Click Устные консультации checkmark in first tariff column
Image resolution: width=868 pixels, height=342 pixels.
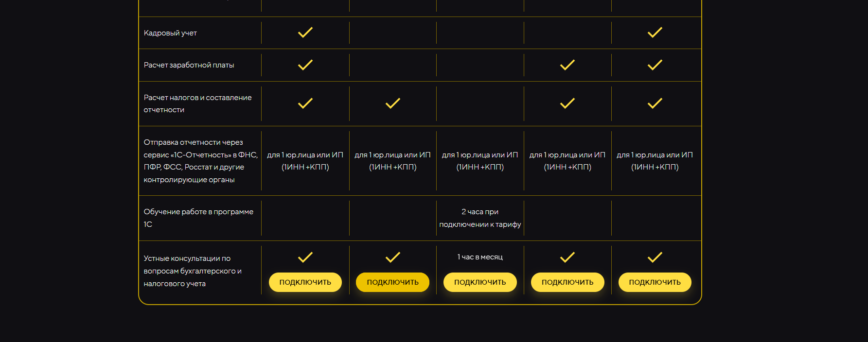[305, 257]
